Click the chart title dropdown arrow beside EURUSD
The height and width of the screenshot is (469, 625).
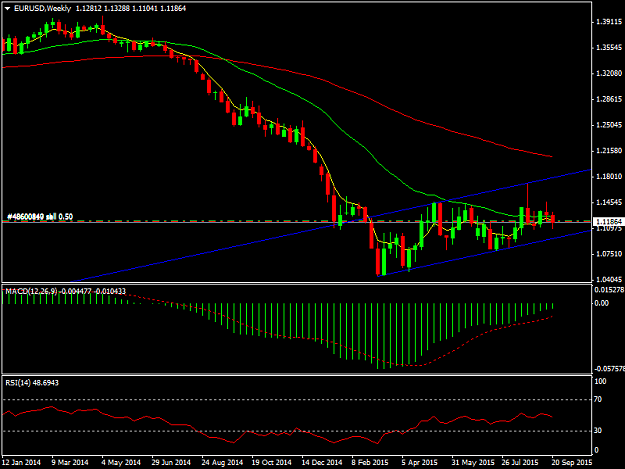7,8
